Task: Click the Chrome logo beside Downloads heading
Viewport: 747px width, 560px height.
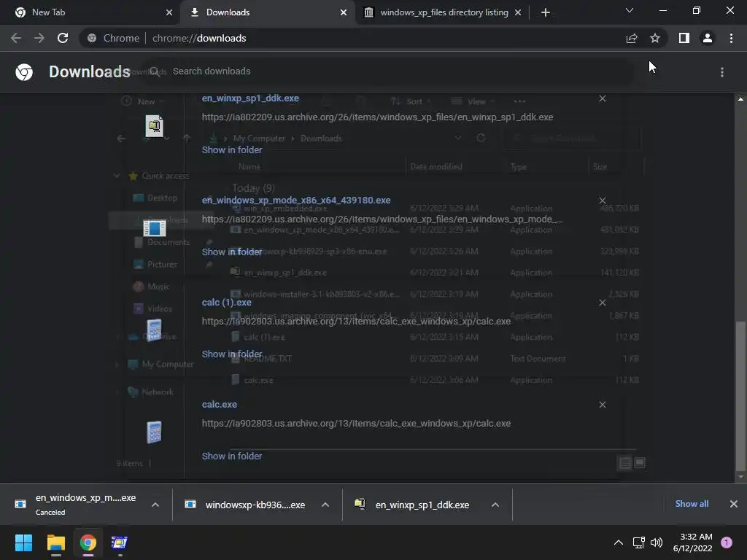Action: coord(24,72)
